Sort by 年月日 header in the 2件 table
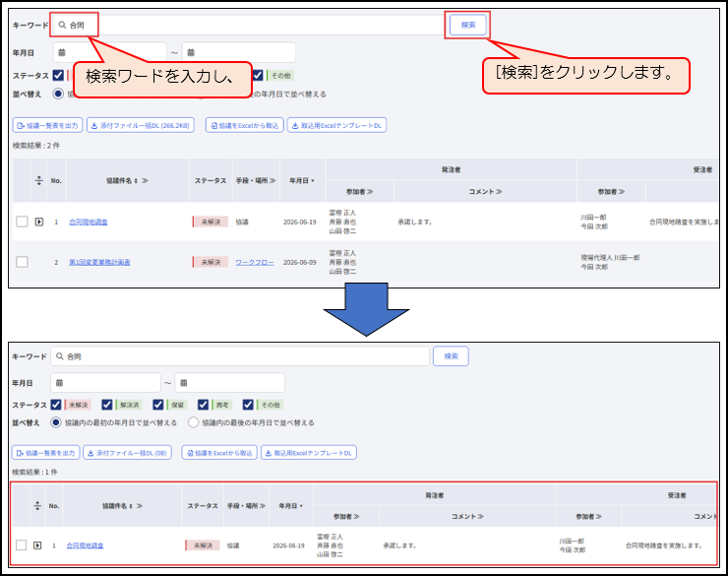The height and width of the screenshot is (576, 728). 302,181
